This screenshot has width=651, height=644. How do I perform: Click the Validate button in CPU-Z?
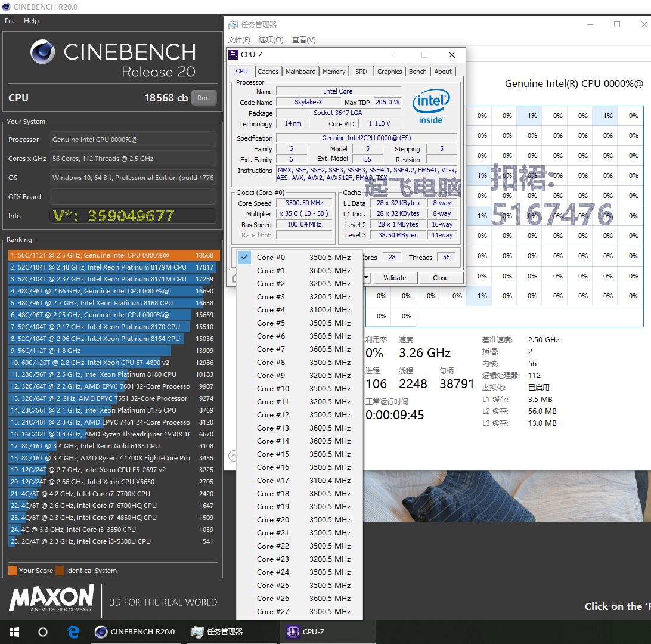[x=395, y=278]
